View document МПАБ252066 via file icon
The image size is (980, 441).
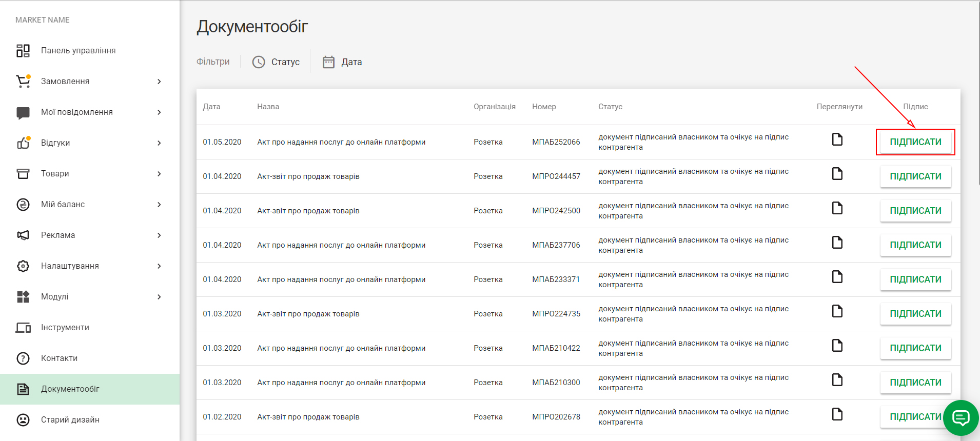click(x=837, y=139)
